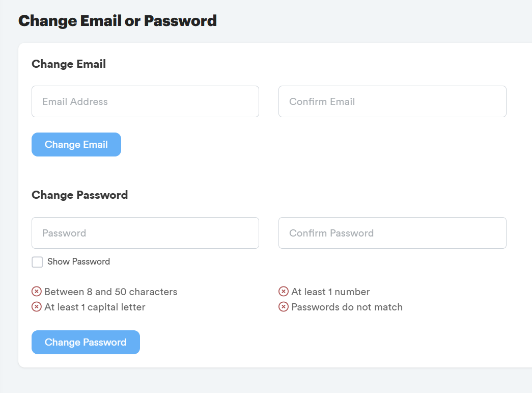Click the 'Between 8 and 50 characters' text

(x=111, y=292)
